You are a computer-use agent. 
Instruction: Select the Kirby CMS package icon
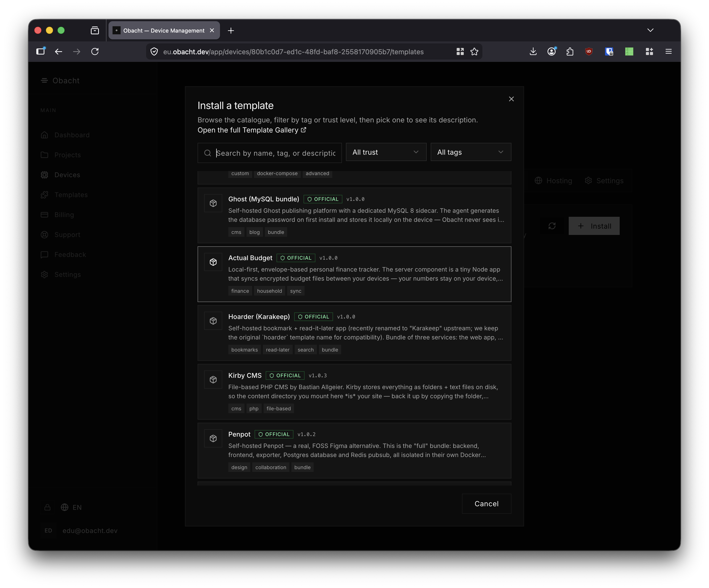213,380
